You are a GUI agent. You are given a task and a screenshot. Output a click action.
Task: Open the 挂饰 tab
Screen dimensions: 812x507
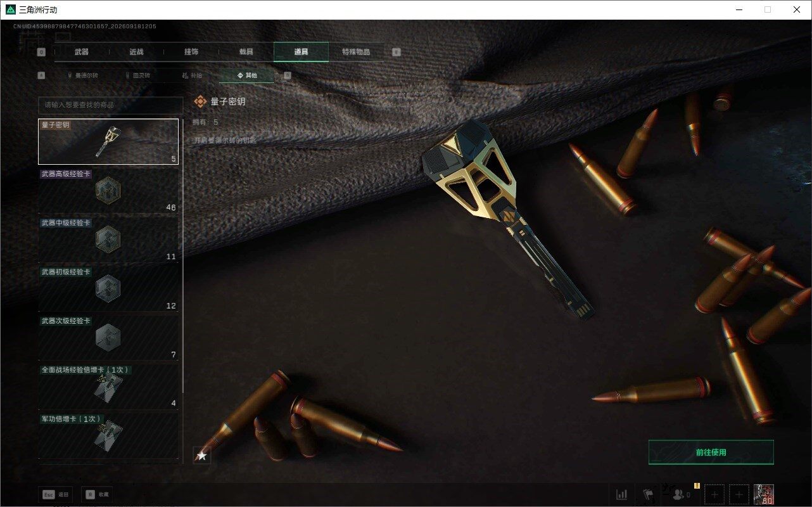point(191,52)
